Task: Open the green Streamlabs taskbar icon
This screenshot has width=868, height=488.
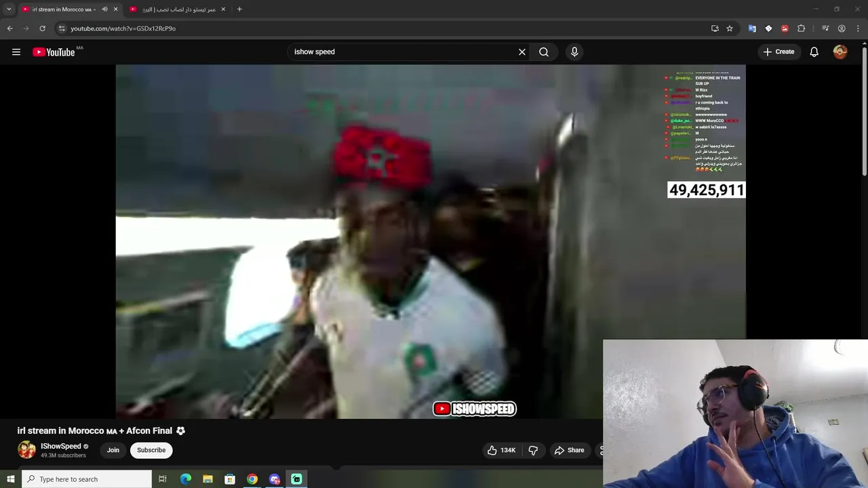Action: [296, 479]
